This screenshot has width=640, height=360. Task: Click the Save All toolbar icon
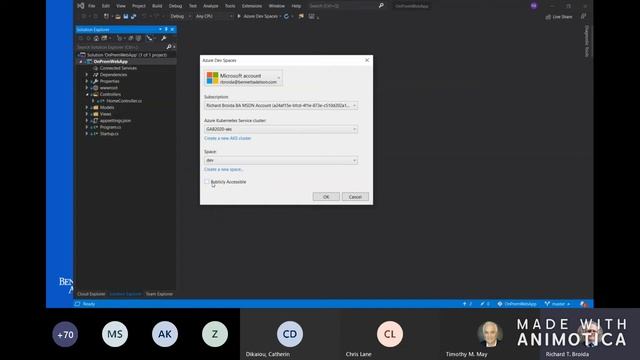click(133, 16)
